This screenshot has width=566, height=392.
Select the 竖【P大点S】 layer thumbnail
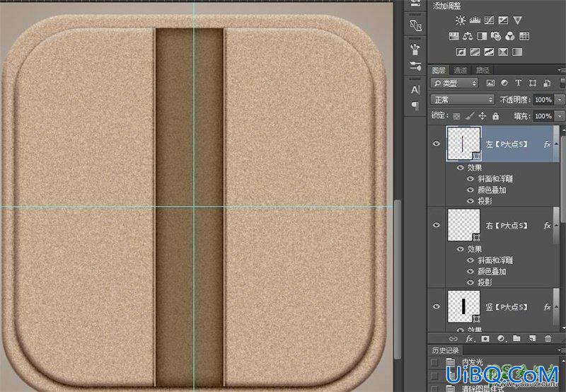[464, 306]
